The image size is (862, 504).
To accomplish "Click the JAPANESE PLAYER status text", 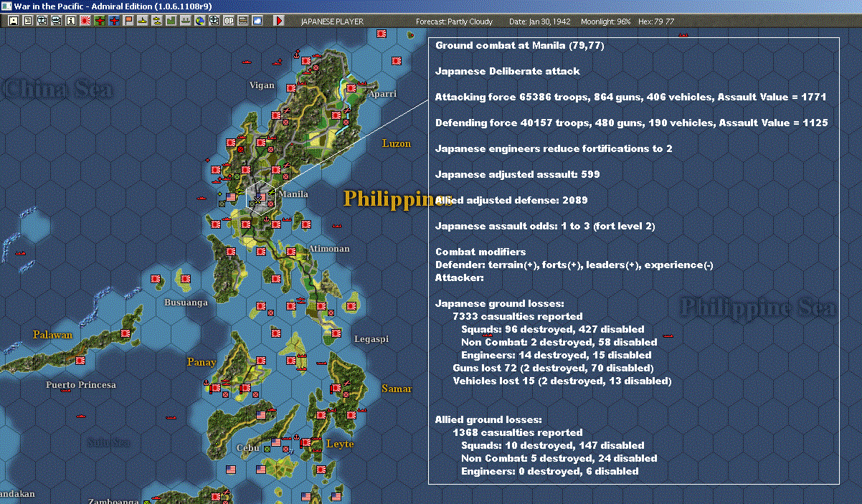I will pyautogui.click(x=332, y=22).
